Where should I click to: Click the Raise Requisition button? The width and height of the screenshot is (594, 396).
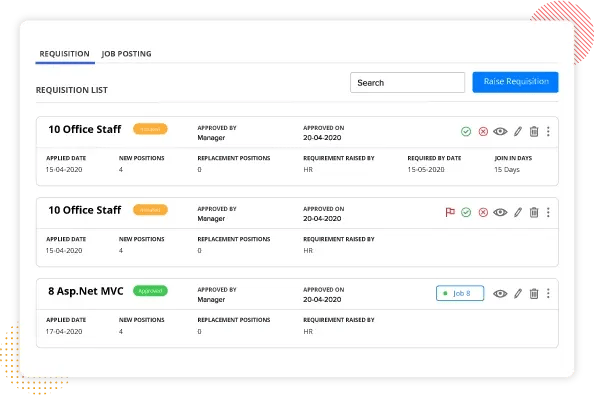tap(515, 82)
